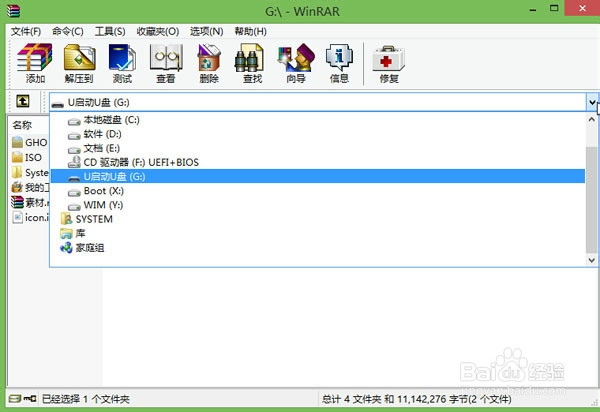The height and width of the screenshot is (412, 600).
Task: Click the key icon in the status bar
Action: pyautogui.click(x=30, y=399)
